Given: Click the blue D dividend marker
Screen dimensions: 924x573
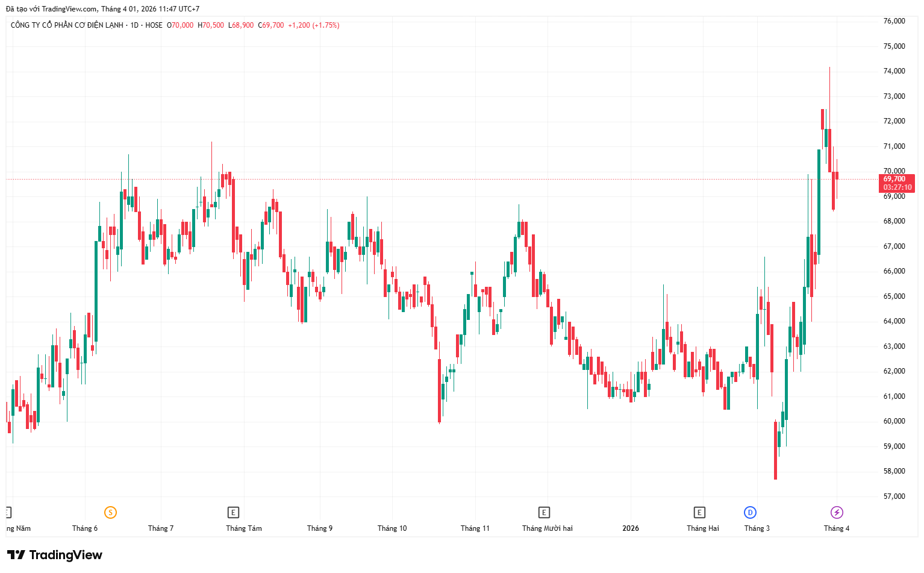Looking at the screenshot, I should pyautogui.click(x=750, y=513).
